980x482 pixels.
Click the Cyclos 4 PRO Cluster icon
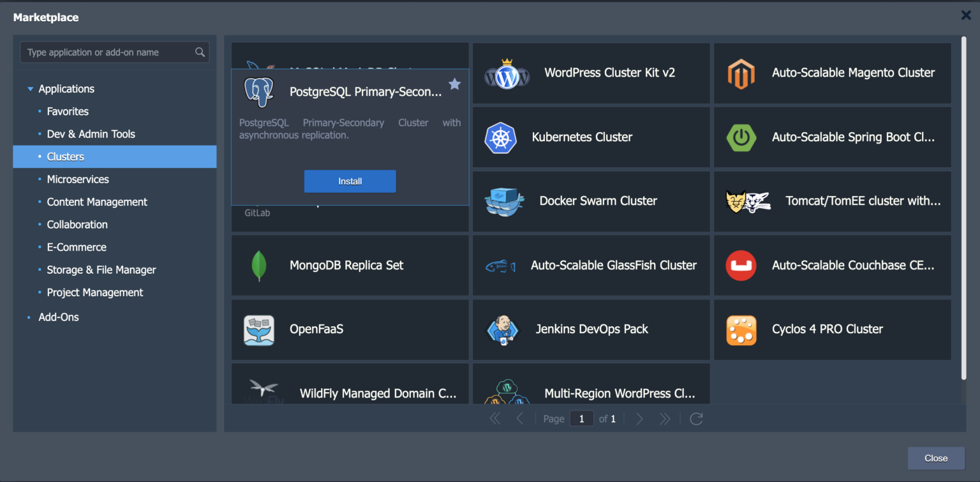click(741, 330)
